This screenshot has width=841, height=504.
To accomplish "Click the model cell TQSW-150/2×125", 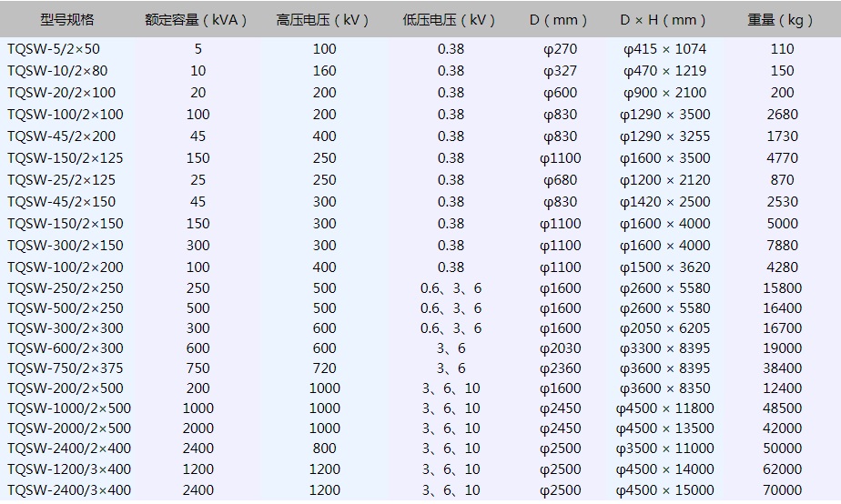I will [x=65, y=158].
